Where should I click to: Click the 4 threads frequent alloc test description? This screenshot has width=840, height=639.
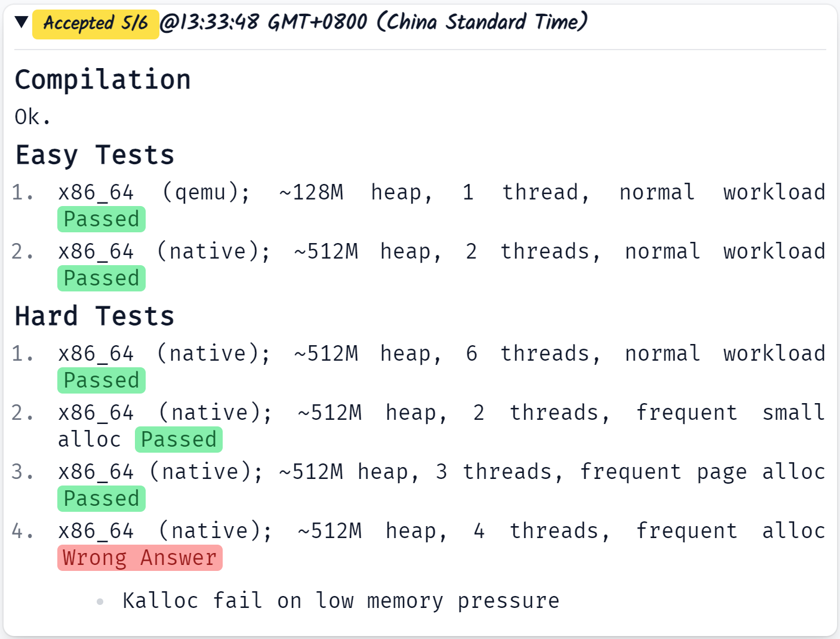point(442,531)
